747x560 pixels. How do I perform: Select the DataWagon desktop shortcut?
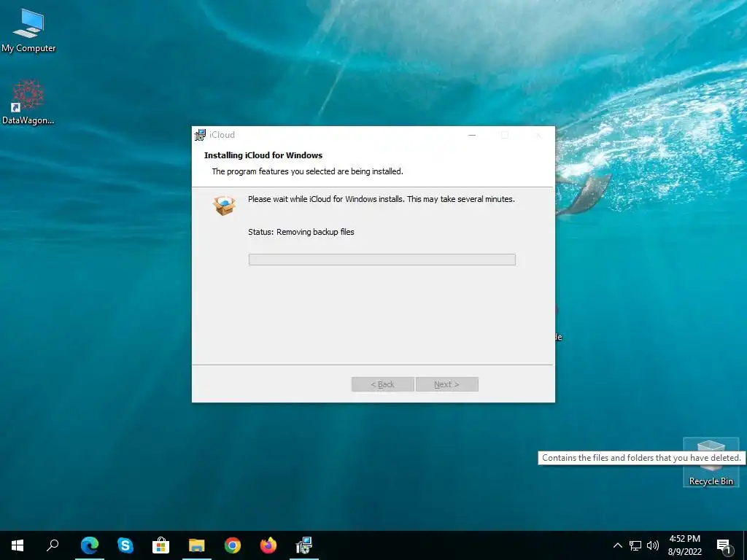(28, 102)
